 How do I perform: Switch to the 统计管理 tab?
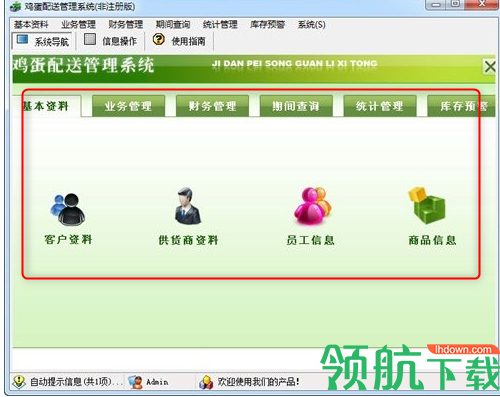(x=380, y=106)
